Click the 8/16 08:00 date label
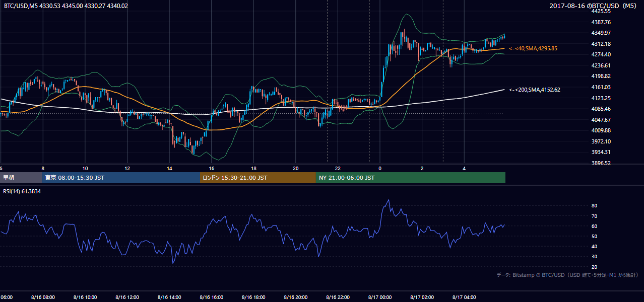This screenshot has height=302, width=644. (43, 297)
